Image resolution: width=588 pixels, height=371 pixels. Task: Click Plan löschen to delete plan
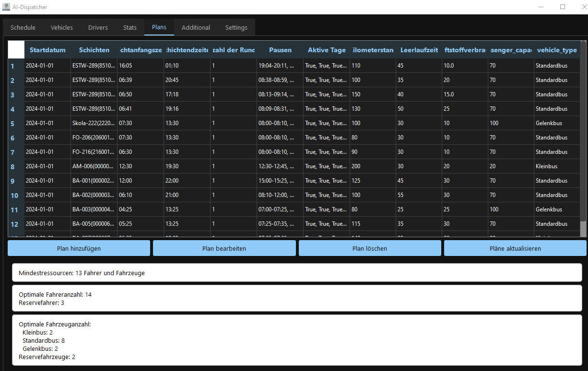[x=370, y=248]
